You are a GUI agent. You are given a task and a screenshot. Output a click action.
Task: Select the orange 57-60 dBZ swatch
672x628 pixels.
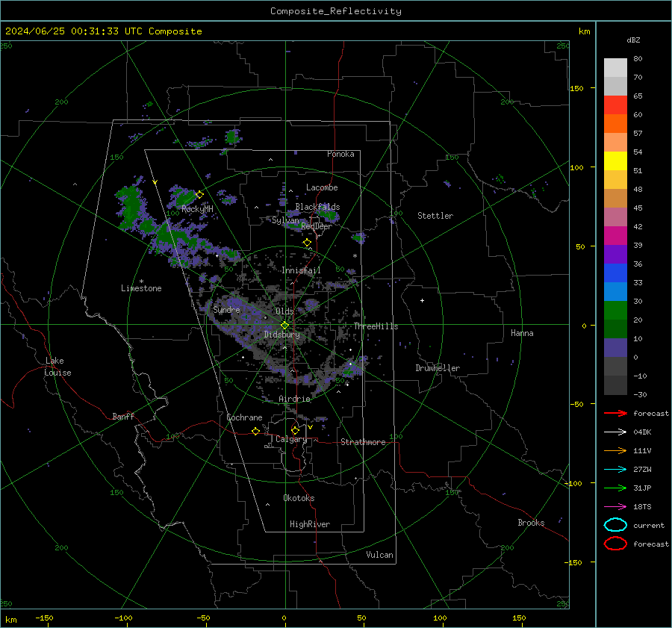615,124
